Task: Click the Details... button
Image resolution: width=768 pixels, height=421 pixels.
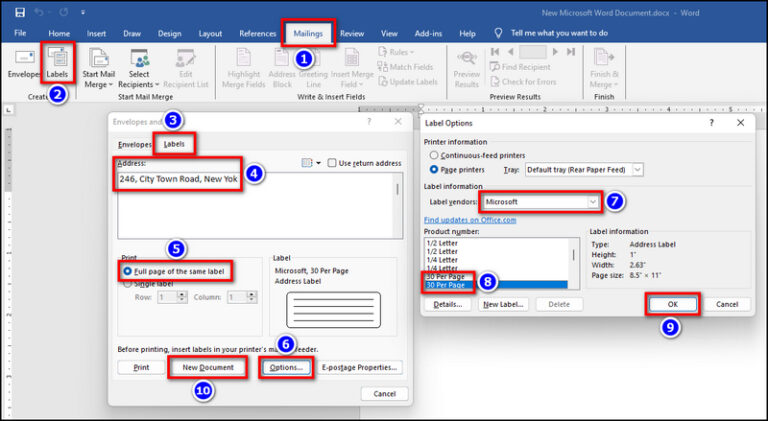Action: 448,304
